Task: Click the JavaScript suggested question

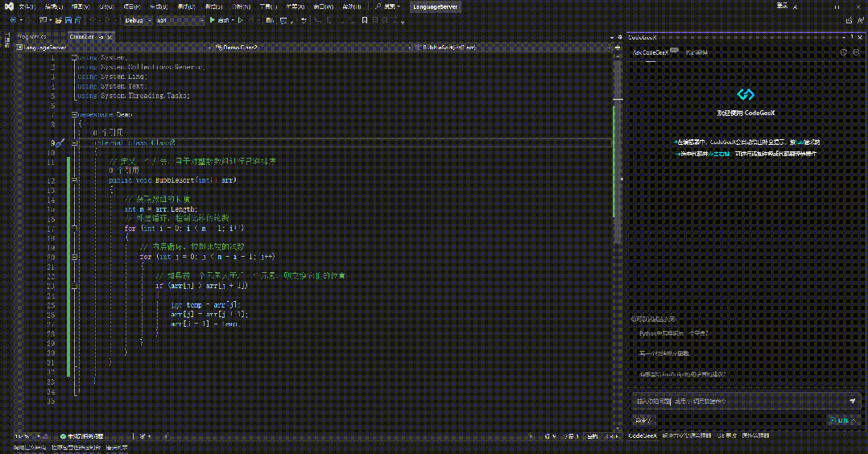Action: (682, 374)
